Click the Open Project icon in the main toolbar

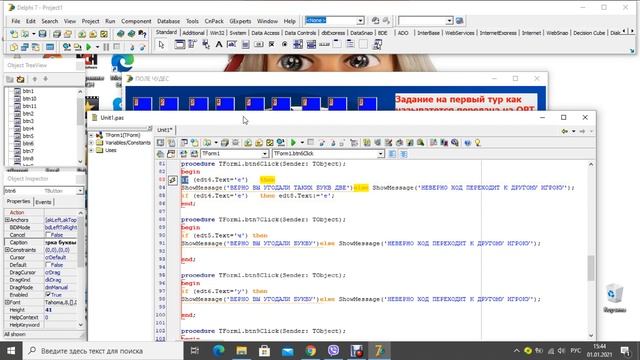click(x=68, y=34)
